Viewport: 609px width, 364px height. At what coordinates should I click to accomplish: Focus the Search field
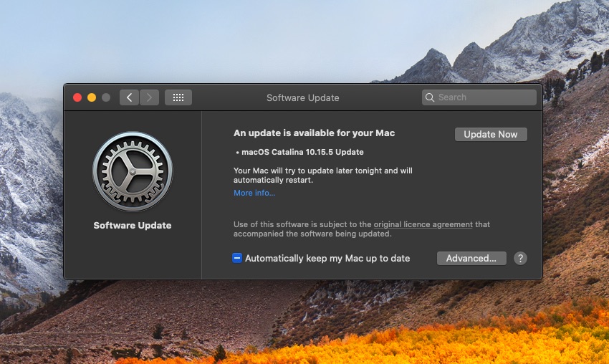479,97
